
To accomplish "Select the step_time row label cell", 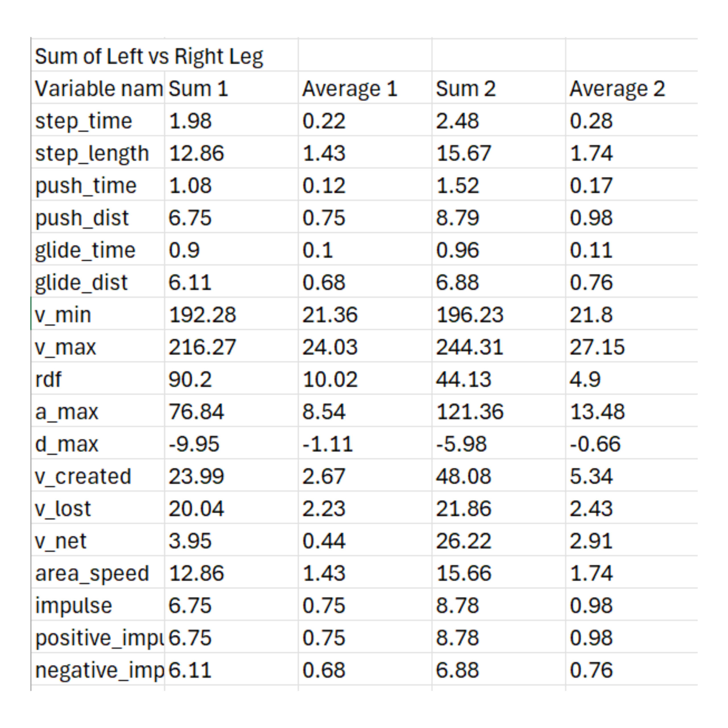I will click(x=84, y=121).
